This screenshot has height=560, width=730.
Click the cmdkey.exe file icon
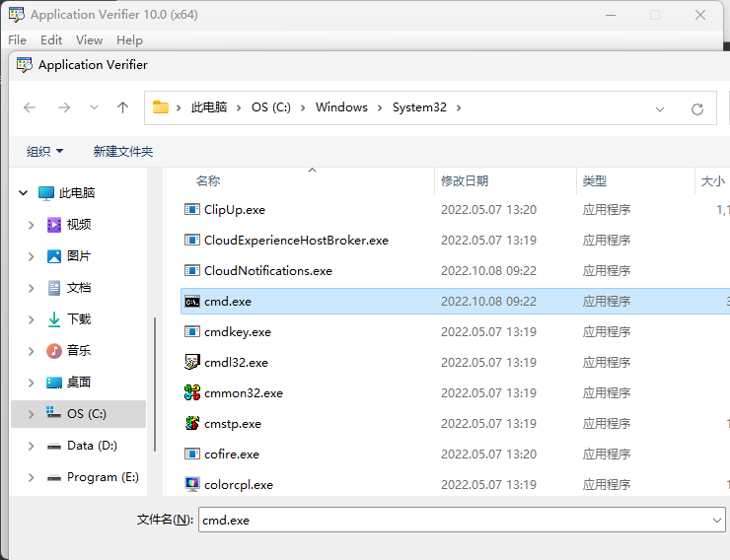coord(191,332)
